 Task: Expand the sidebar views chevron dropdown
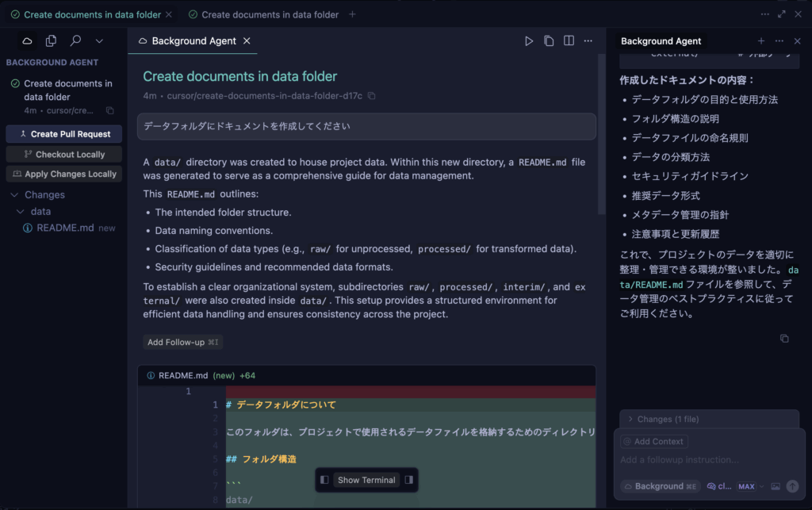[99, 41]
